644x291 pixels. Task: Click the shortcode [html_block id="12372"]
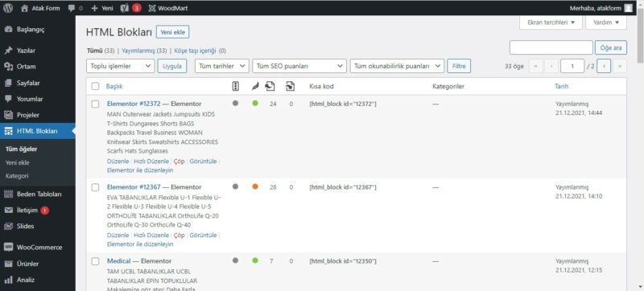pos(343,105)
